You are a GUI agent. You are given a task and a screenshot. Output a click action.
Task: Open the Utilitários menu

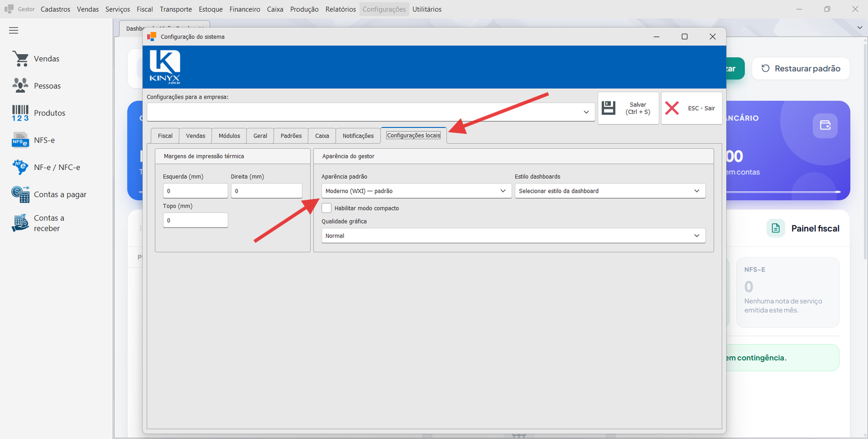427,9
